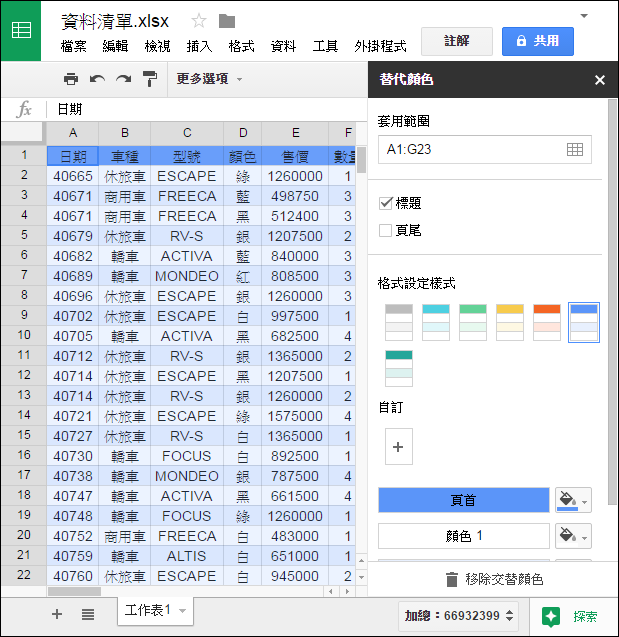Click the move-to-folder icon
The image size is (619, 637).
[x=227, y=21]
